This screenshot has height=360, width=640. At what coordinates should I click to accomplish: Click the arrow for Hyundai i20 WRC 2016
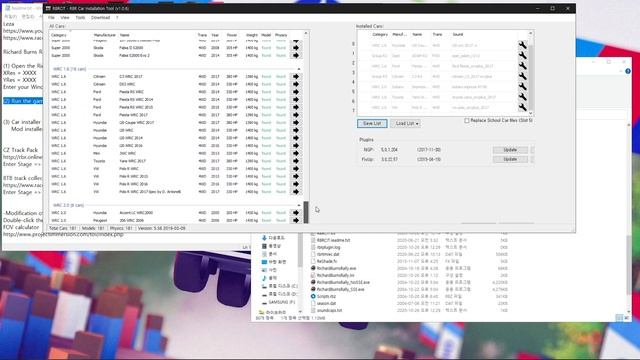click(296, 146)
